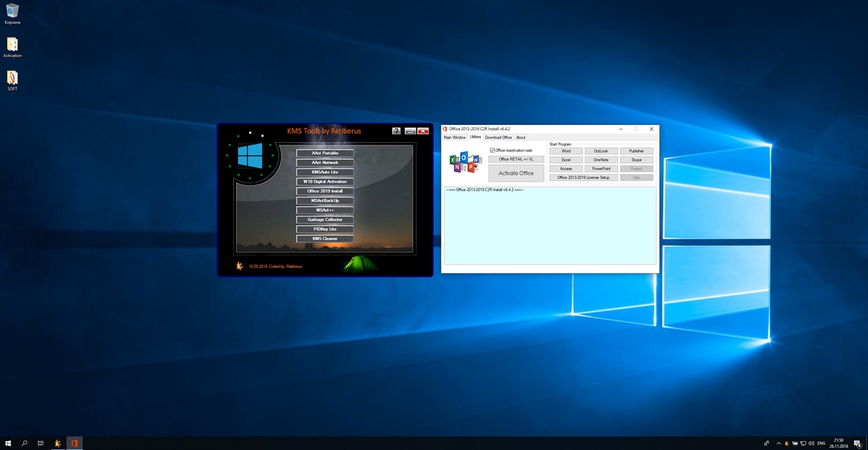Click the help question mark in KMS Tools

pyautogui.click(x=396, y=131)
